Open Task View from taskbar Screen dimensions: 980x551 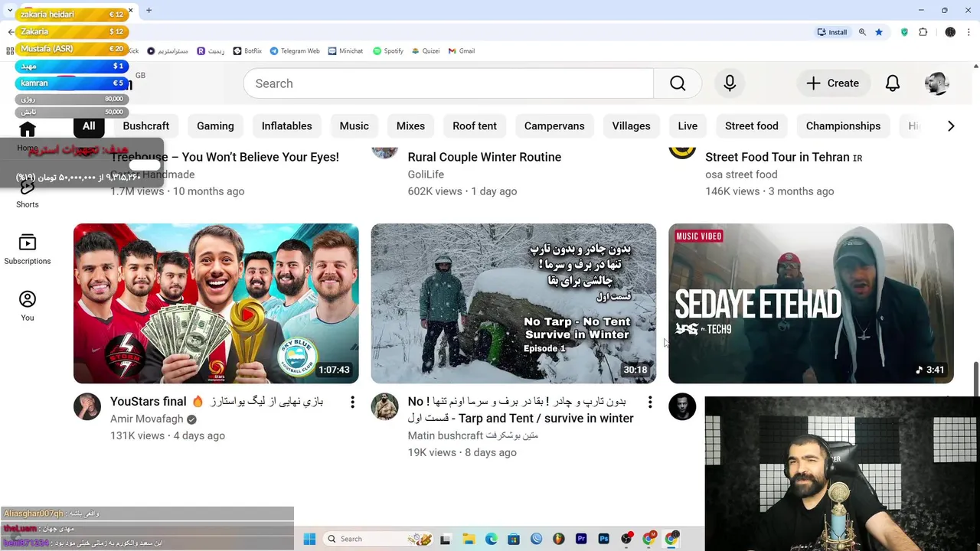pos(446,539)
